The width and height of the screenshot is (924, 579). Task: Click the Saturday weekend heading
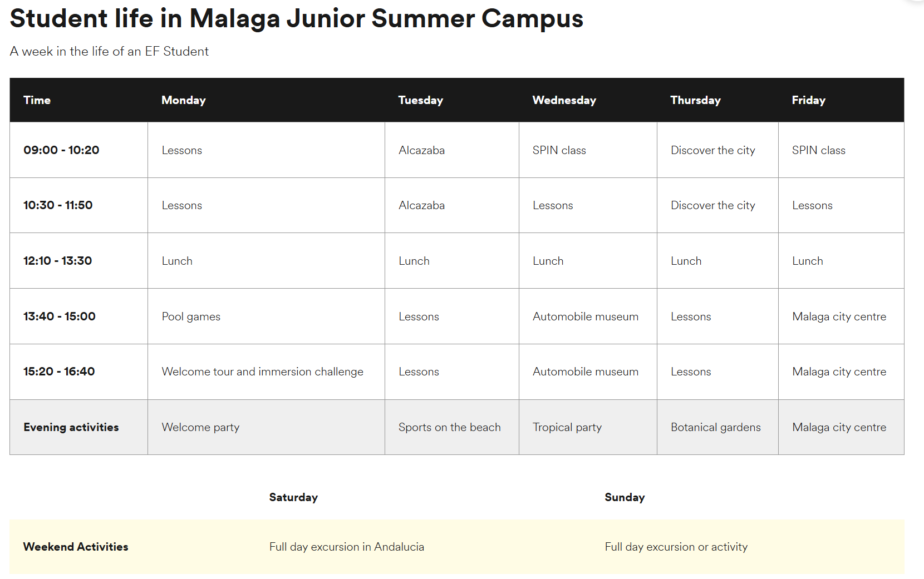click(x=293, y=497)
